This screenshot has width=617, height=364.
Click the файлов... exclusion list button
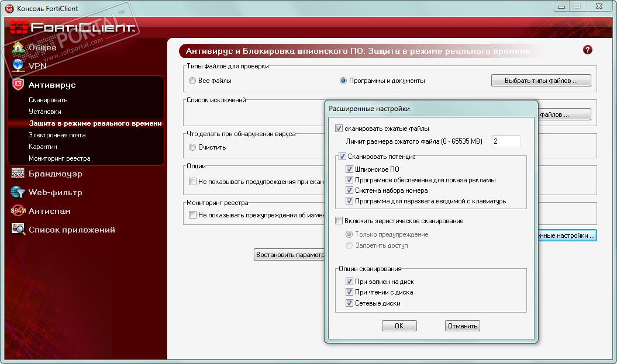[564, 115]
